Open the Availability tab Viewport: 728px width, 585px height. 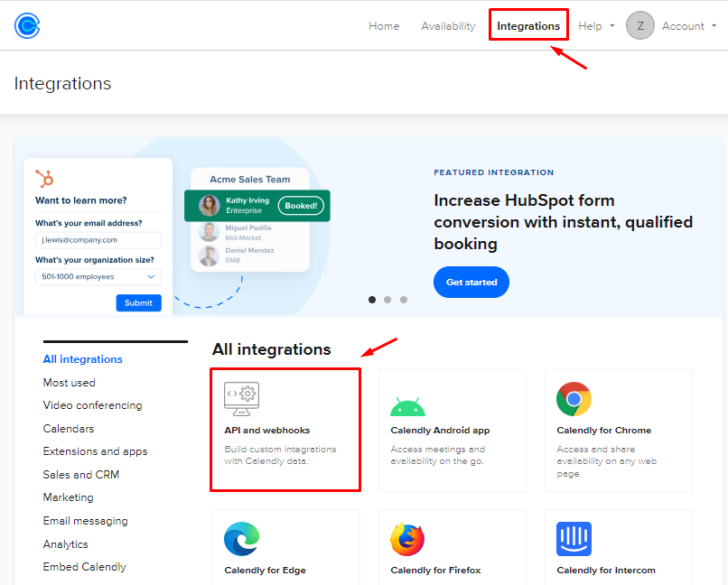point(448,26)
